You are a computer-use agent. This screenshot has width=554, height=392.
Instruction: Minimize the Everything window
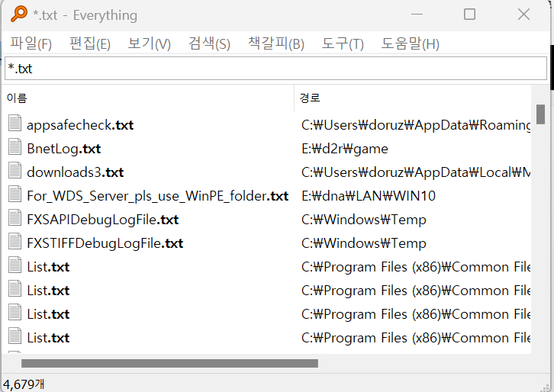pos(417,14)
